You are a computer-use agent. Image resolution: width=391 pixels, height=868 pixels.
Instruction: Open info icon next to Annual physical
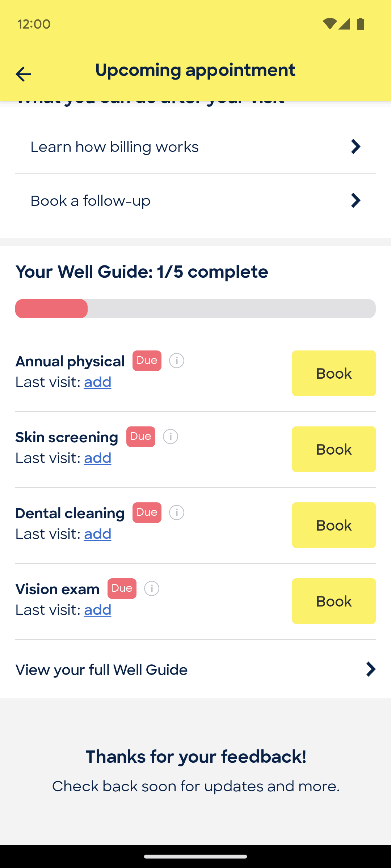(x=177, y=361)
